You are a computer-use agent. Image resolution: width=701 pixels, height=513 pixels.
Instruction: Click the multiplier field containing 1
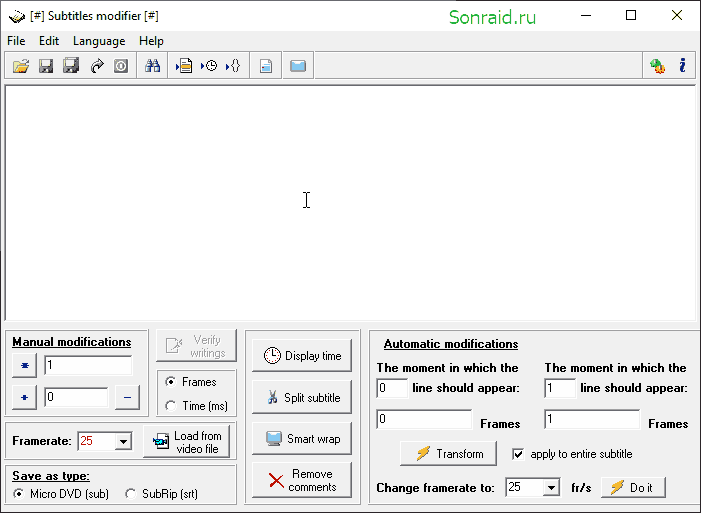tap(88, 365)
